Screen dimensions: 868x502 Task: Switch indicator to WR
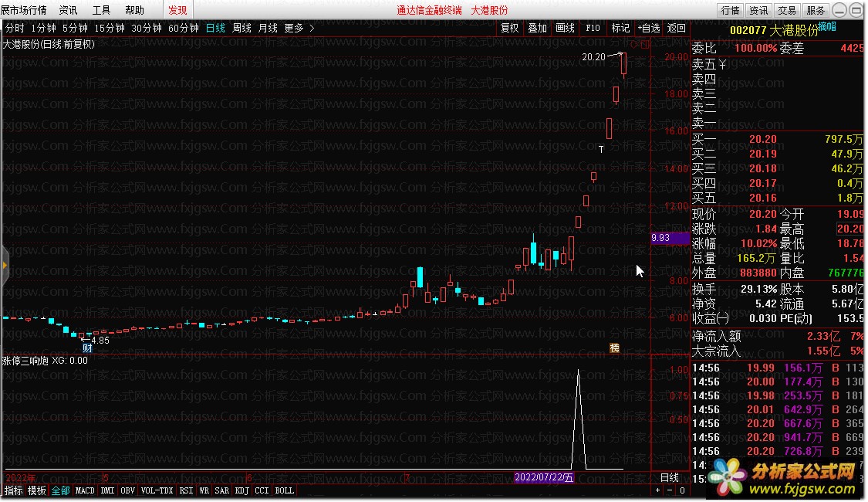click(x=204, y=491)
